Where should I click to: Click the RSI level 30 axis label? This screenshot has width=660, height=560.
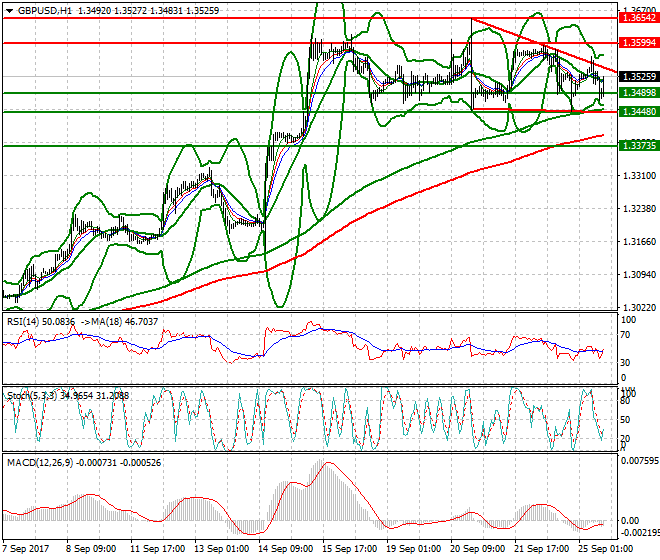(x=625, y=363)
